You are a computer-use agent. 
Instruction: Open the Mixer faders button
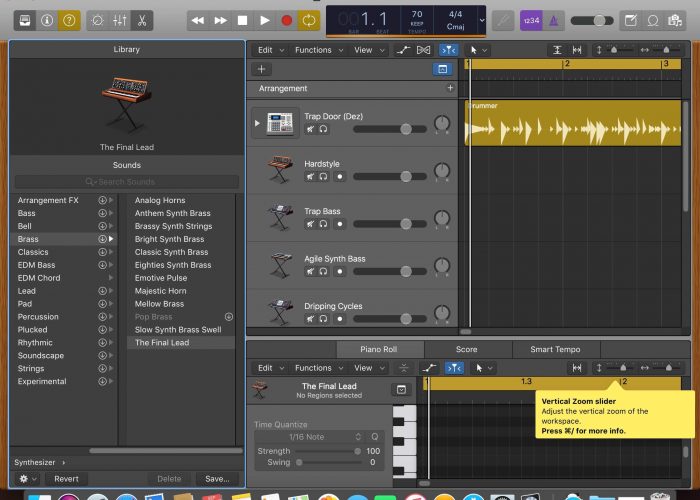point(120,21)
